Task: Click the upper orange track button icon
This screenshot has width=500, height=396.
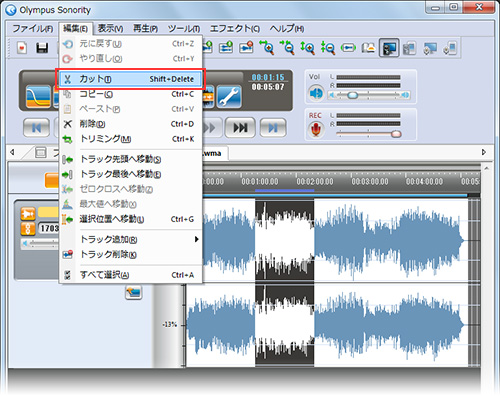Action: pyautogui.click(x=28, y=214)
